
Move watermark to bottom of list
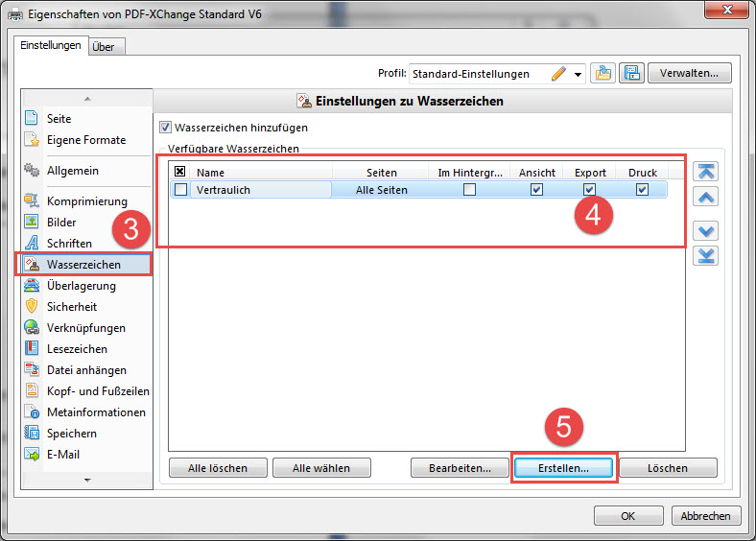[705, 256]
